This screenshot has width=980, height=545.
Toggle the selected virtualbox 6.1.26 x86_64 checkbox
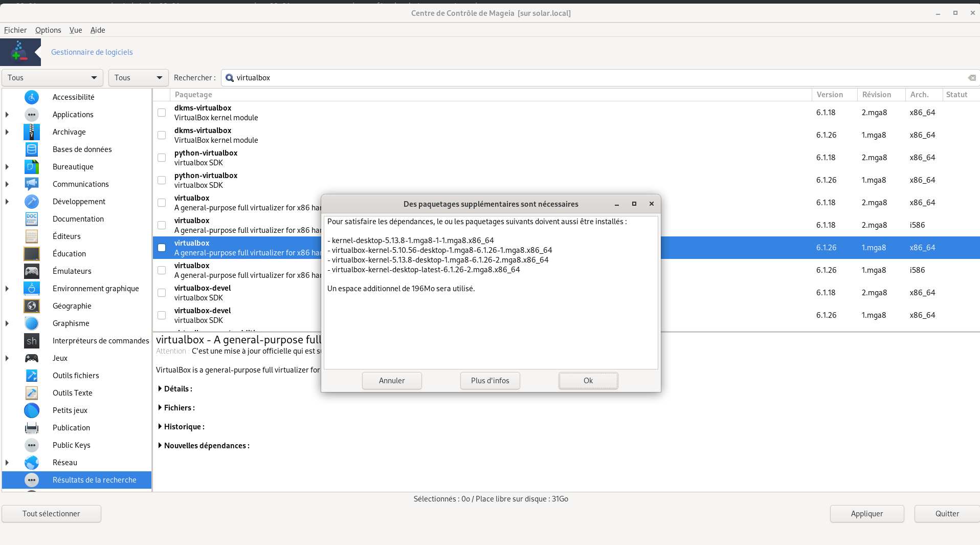tap(162, 248)
